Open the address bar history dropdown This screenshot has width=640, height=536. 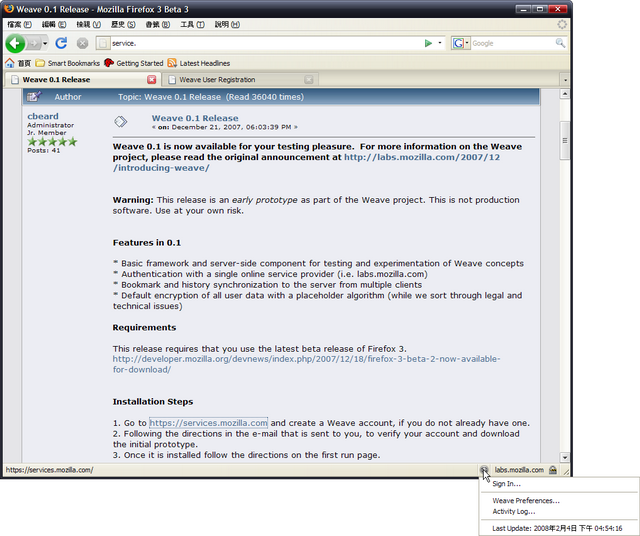pos(440,43)
